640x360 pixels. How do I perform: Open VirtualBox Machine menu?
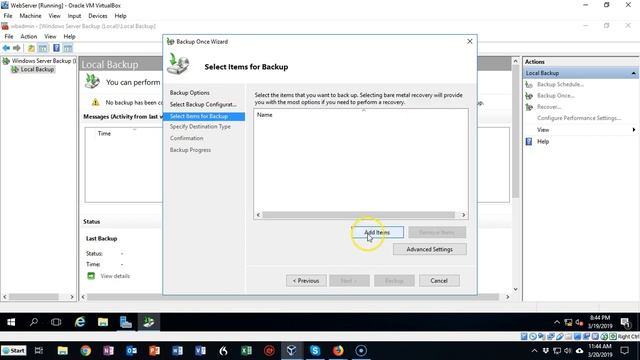pos(30,16)
